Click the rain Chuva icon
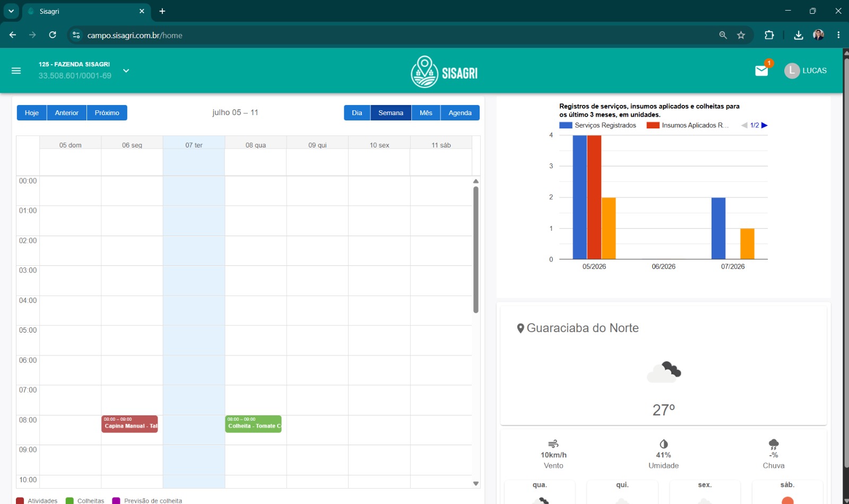This screenshot has width=849, height=504. (x=774, y=444)
